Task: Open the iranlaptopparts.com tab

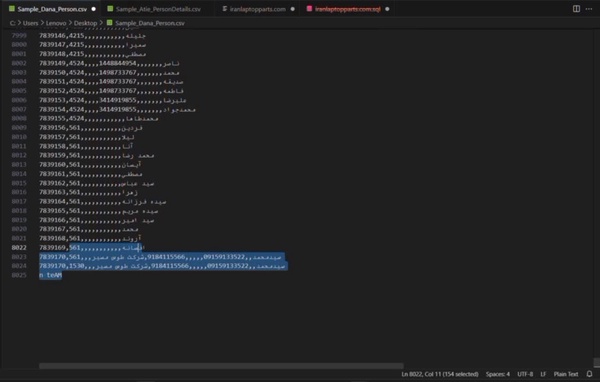Action: pos(258,9)
